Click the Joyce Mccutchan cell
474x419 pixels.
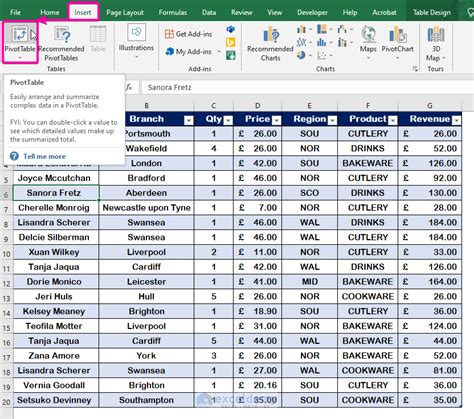56,178
